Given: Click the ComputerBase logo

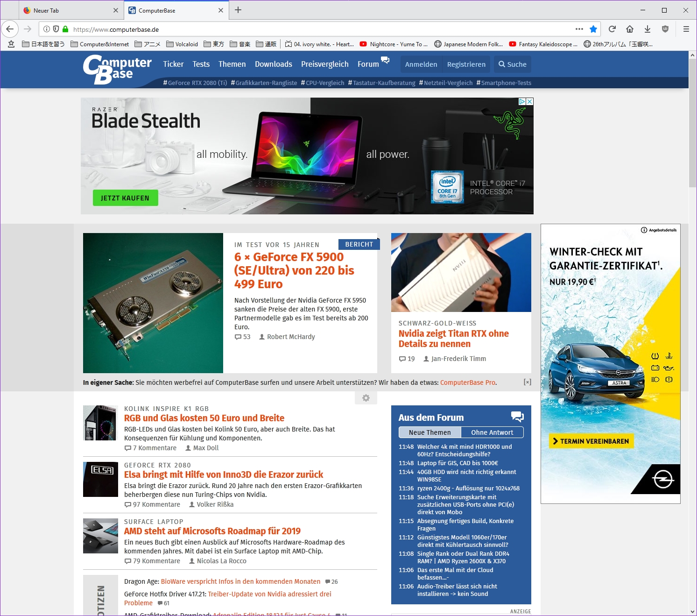Looking at the screenshot, I should point(117,70).
